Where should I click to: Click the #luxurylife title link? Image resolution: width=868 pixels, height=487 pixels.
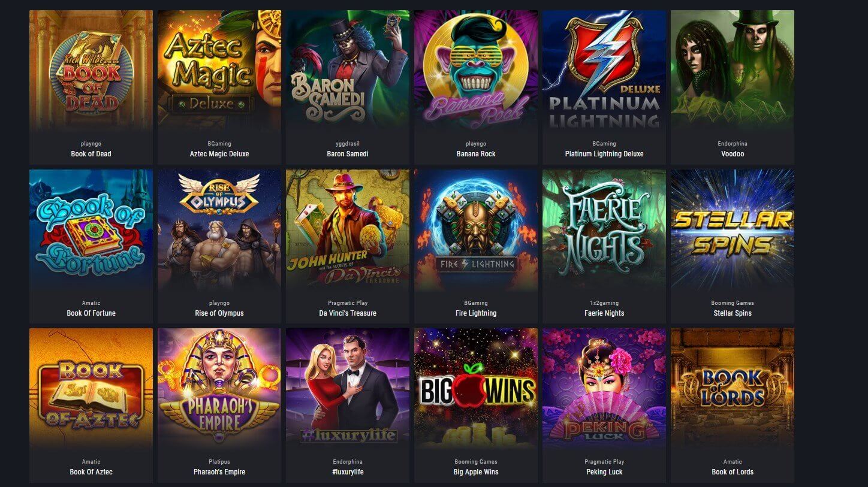point(348,472)
